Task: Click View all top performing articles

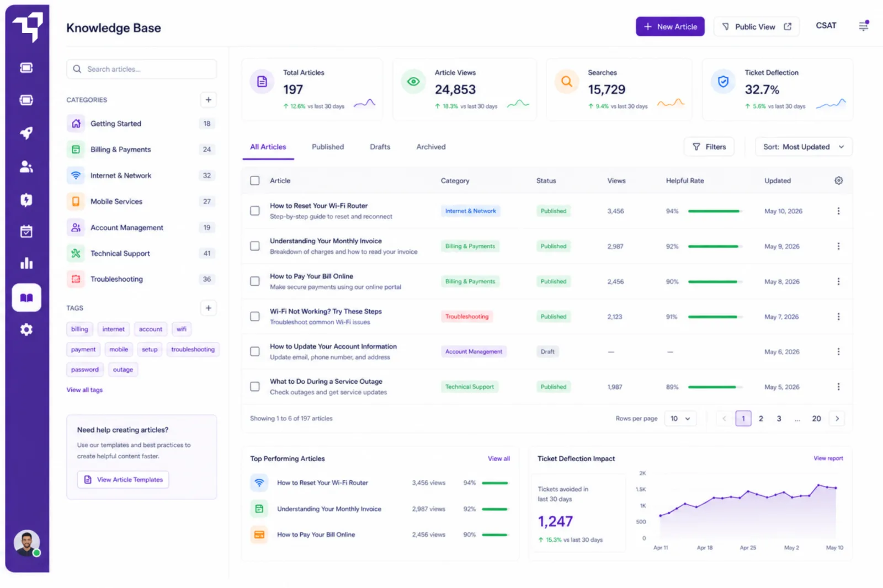Action: (499, 458)
